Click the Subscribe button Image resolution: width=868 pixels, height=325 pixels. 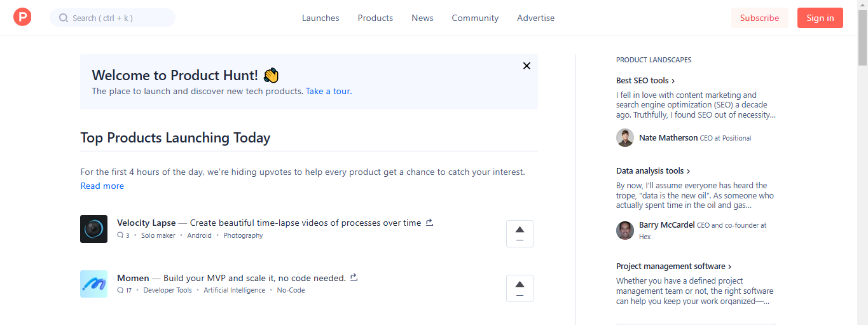coord(759,18)
